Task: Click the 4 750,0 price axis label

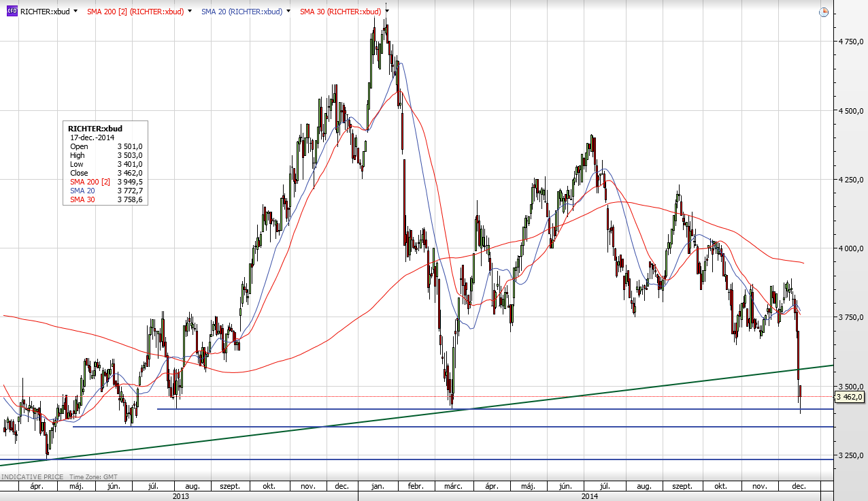Action: (x=851, y=42)
